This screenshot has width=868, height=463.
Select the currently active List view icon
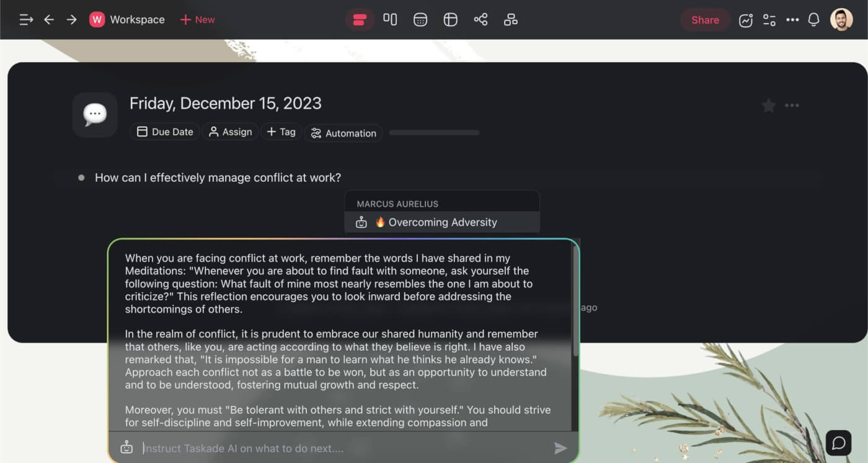point(360,19)
